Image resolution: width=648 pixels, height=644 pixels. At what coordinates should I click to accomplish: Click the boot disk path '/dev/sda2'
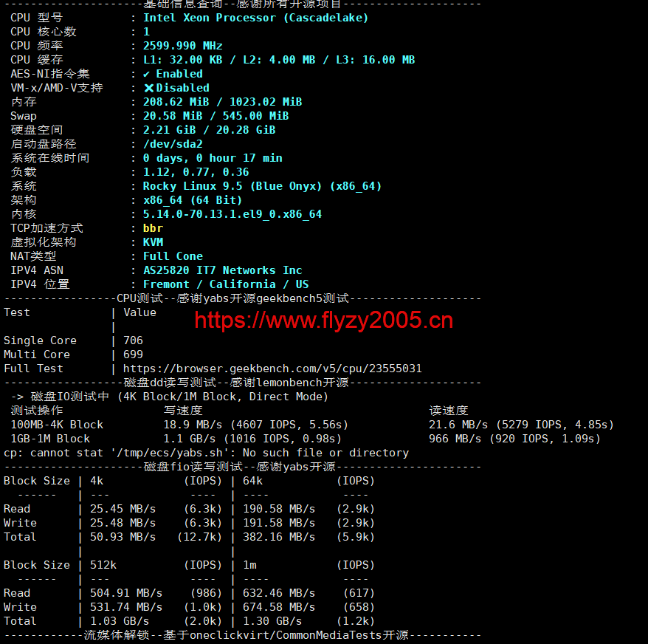pos(173,144)
